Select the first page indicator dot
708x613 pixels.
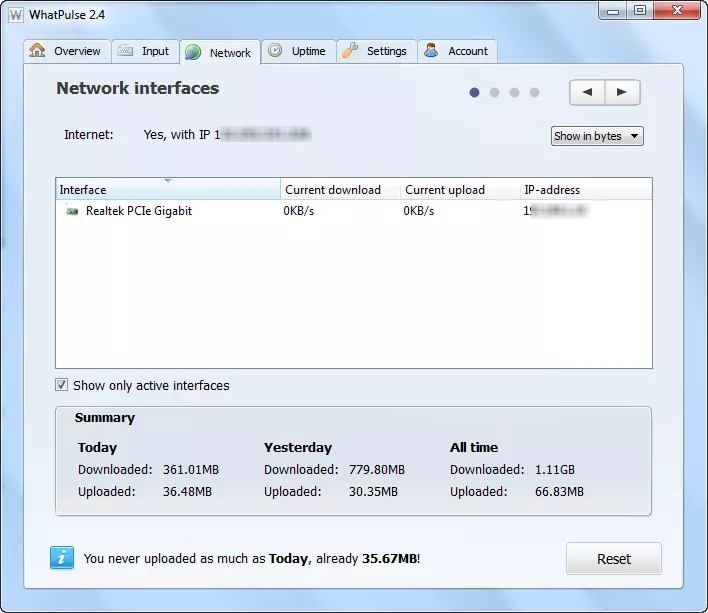tap(474, 93)
